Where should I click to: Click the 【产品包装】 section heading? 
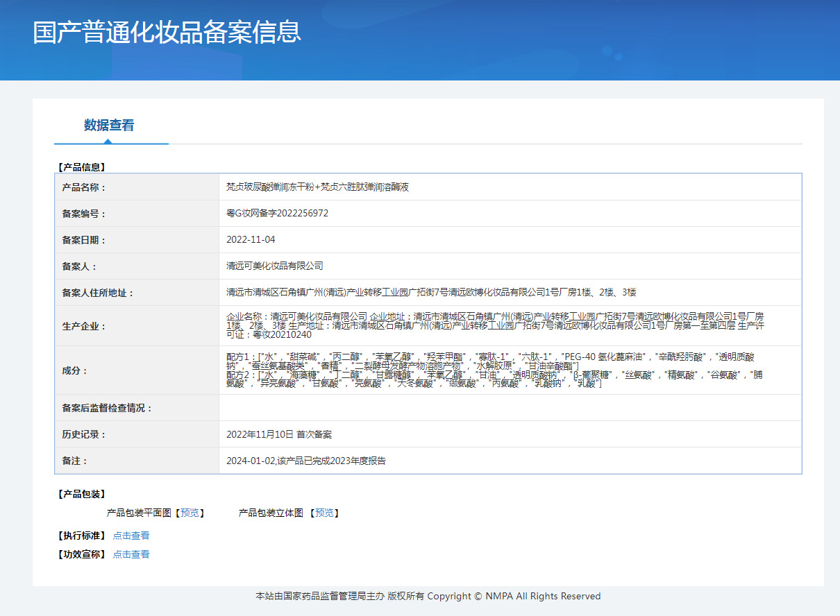click(81, 494)
